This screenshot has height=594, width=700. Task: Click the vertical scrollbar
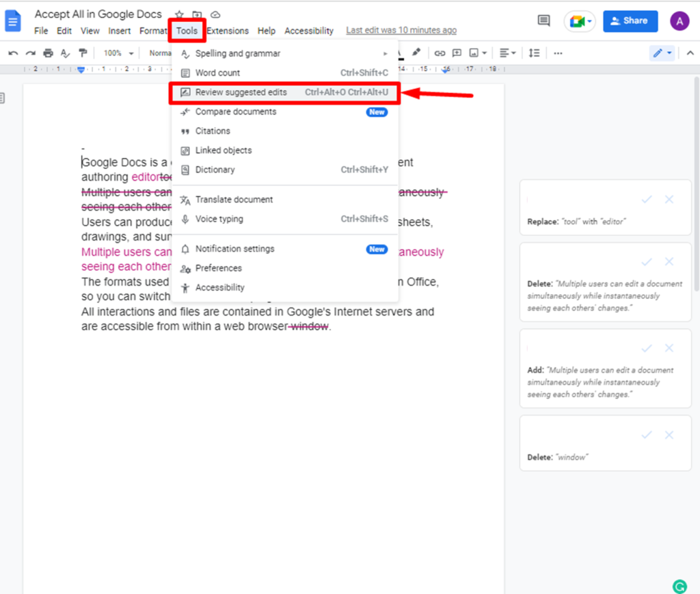pos(696,185)
